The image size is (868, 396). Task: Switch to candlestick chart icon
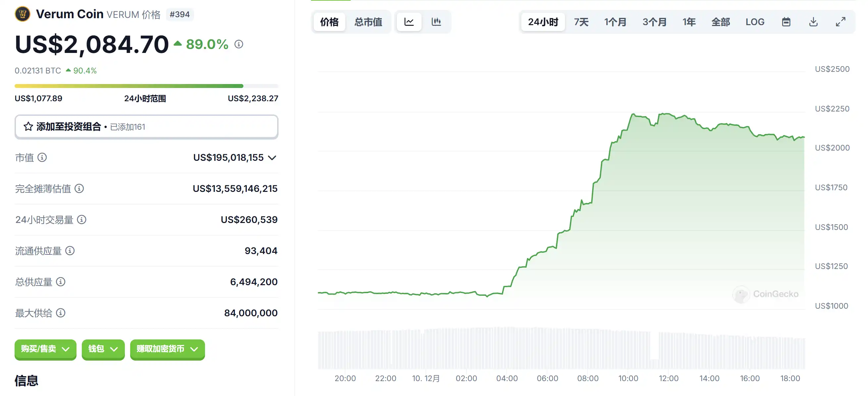tap(436, 22)
